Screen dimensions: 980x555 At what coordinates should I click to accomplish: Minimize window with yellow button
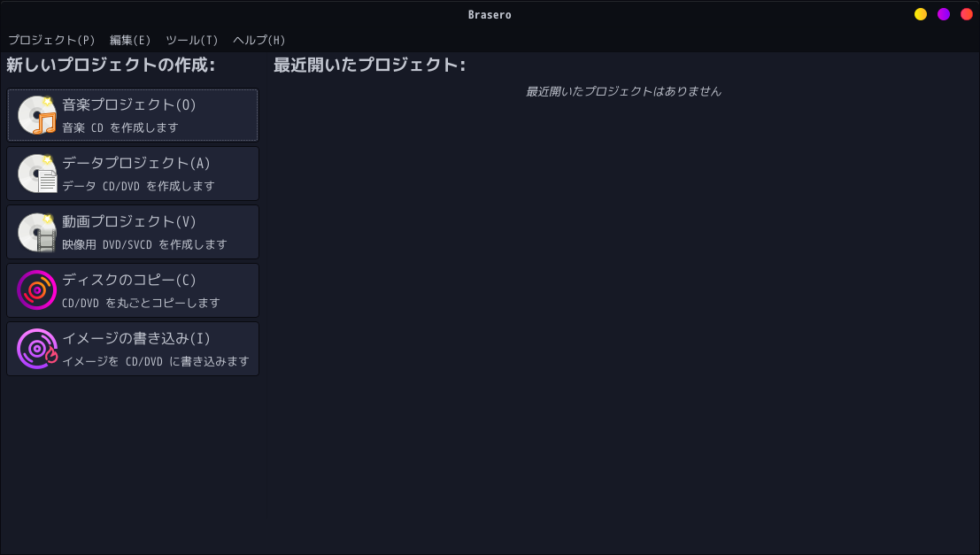921,14
